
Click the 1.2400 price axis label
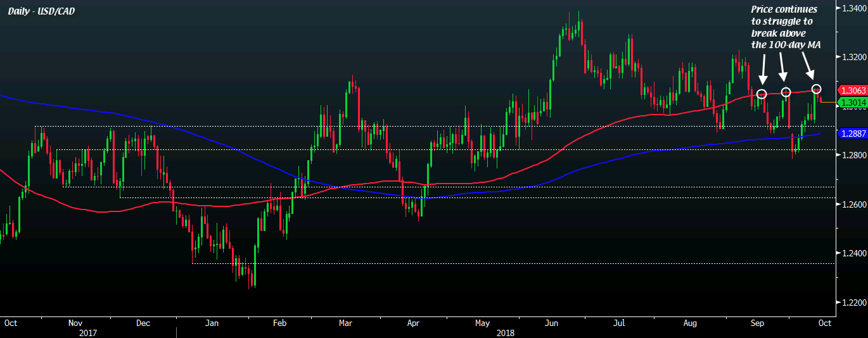[853, 253]
